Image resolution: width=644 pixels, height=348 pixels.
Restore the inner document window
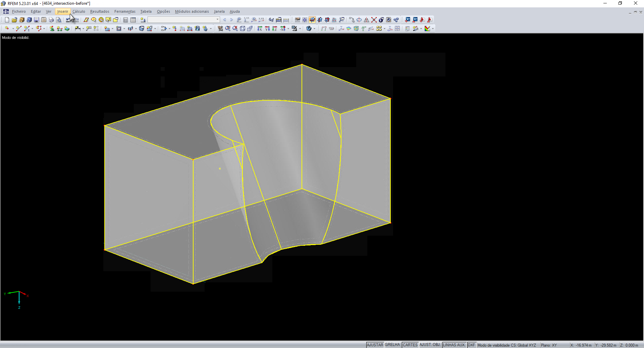[x=635, y=12]
